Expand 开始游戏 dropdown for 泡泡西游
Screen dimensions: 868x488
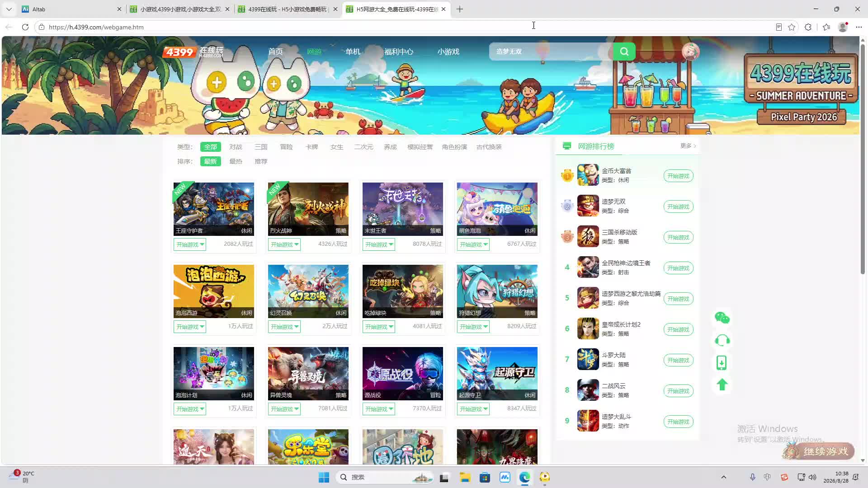(190, 327)
